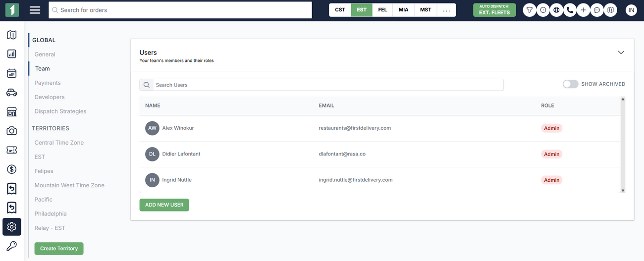Open the ticket coupon icon
This screenshot has width=644, height=261.
click(x=12, y=150)
